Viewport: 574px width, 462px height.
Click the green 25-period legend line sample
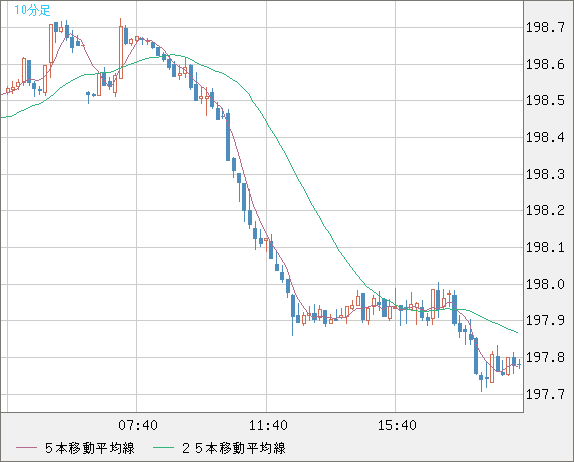[163, 448]
